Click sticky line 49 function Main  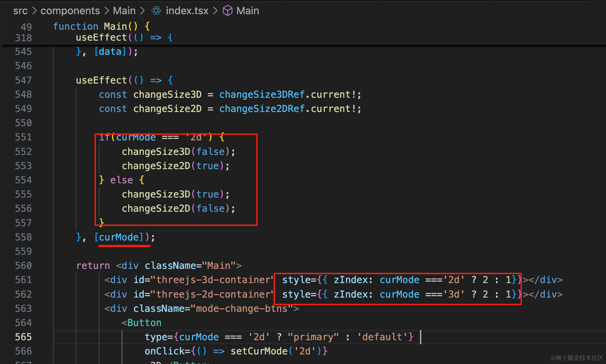click(101, 26)
